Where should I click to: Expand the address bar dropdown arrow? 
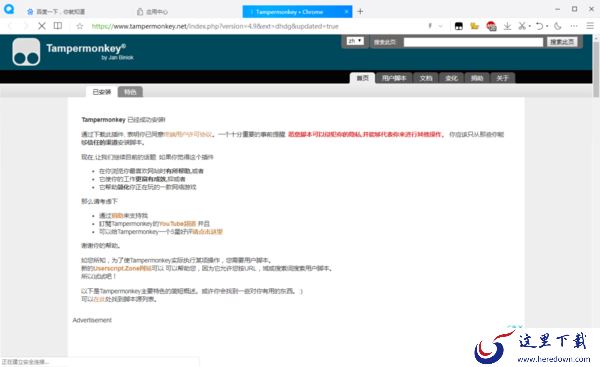440,26
